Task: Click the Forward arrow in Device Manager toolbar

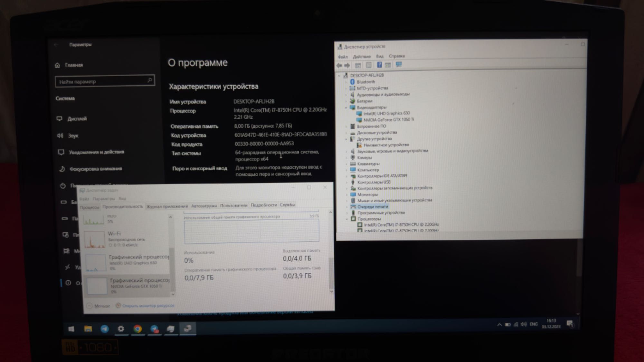Action: (347, 66)
